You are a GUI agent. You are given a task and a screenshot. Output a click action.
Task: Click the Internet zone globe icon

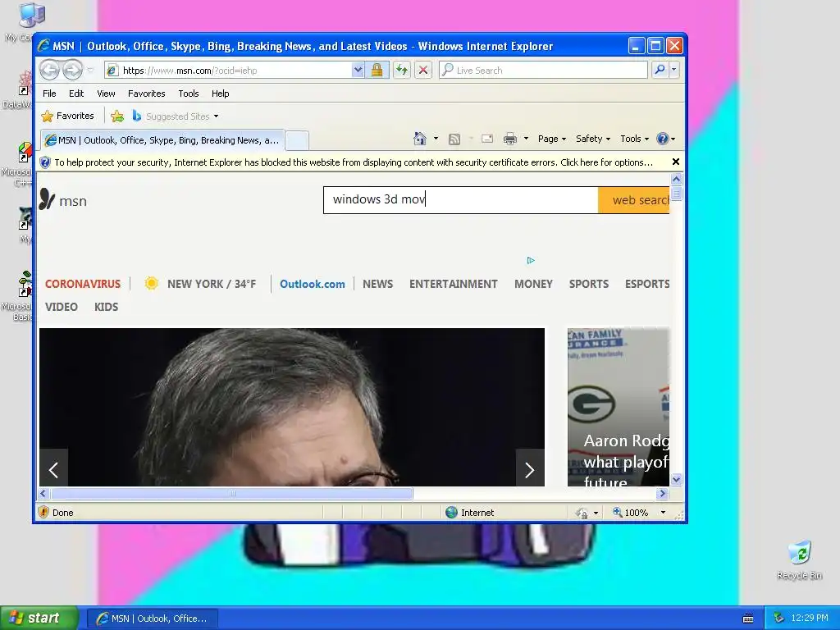(x=452, y=512)
